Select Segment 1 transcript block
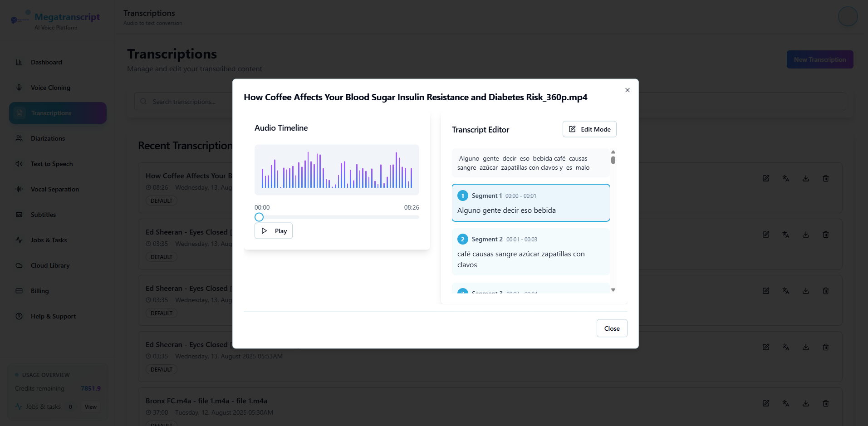 coord(530,203)
